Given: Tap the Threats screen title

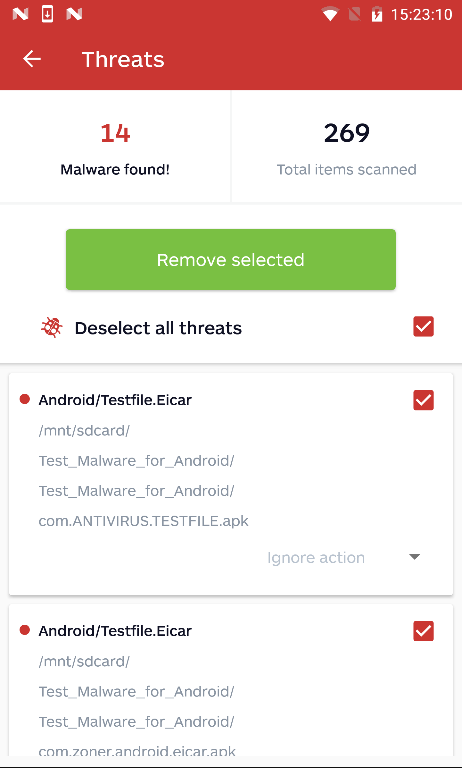Looking at the screenshot, I should pyautogui.click(x=123, y=59).
